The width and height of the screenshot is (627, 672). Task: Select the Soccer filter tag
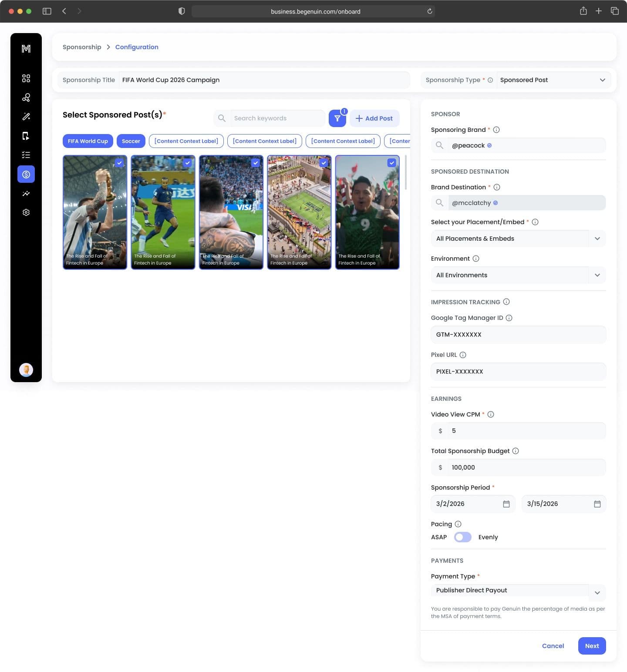tap(131, 141)
